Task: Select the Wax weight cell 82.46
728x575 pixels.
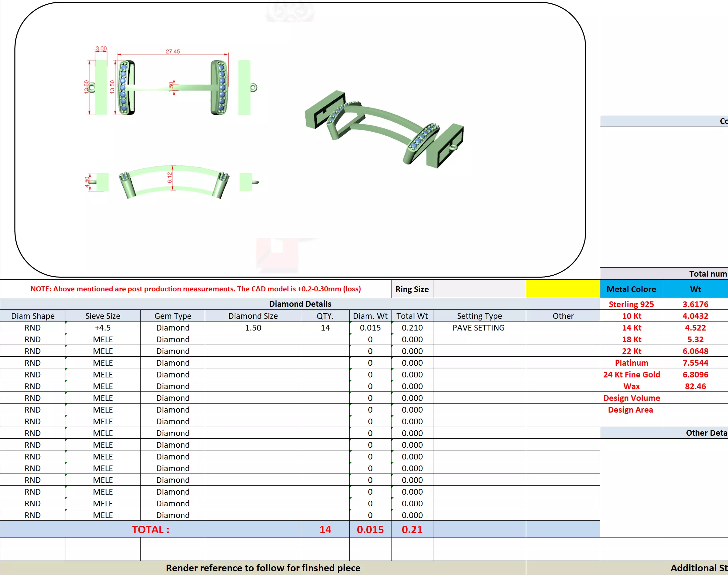Action: click(695, 386)
